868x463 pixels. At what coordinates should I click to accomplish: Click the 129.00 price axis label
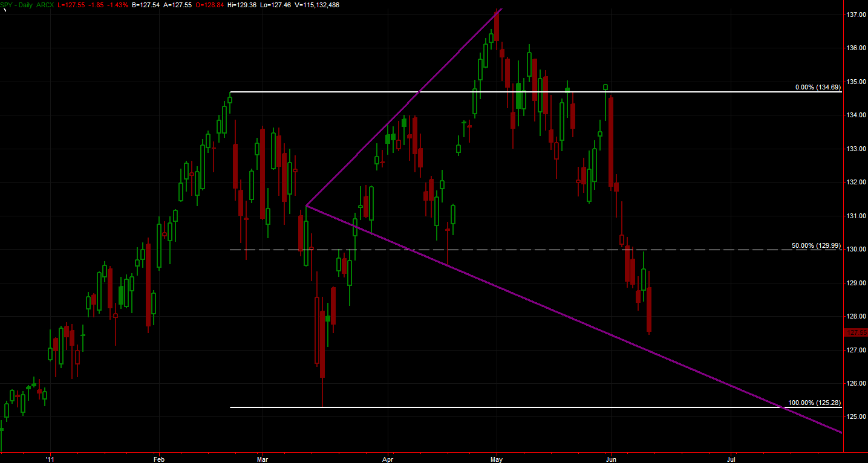(856, 283)
